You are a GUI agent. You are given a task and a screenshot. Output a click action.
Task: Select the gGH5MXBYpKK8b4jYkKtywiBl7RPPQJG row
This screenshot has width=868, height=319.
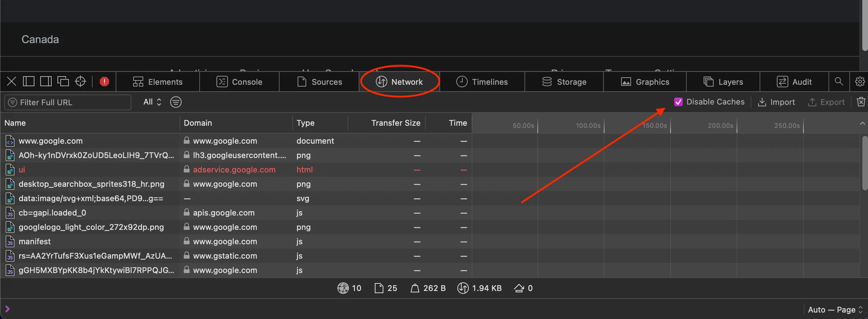(x=430, y=270)
